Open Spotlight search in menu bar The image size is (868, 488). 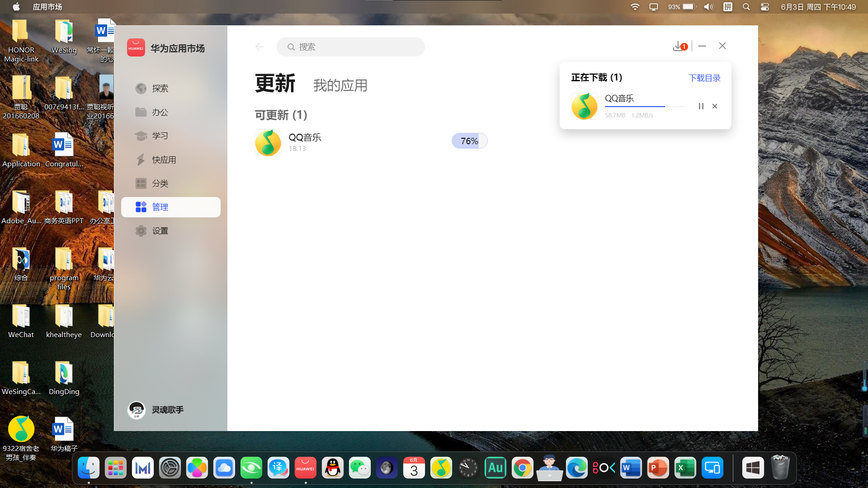[x=746, y=7]
